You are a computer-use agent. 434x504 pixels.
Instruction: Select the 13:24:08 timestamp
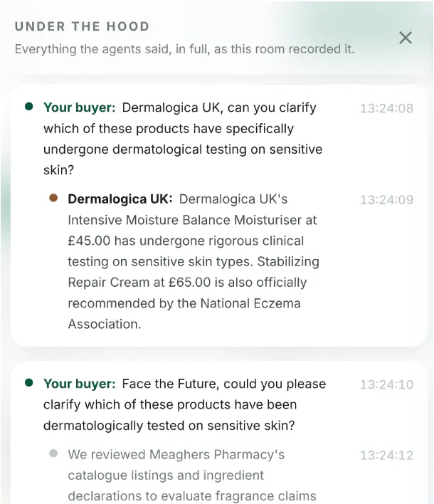386,108
